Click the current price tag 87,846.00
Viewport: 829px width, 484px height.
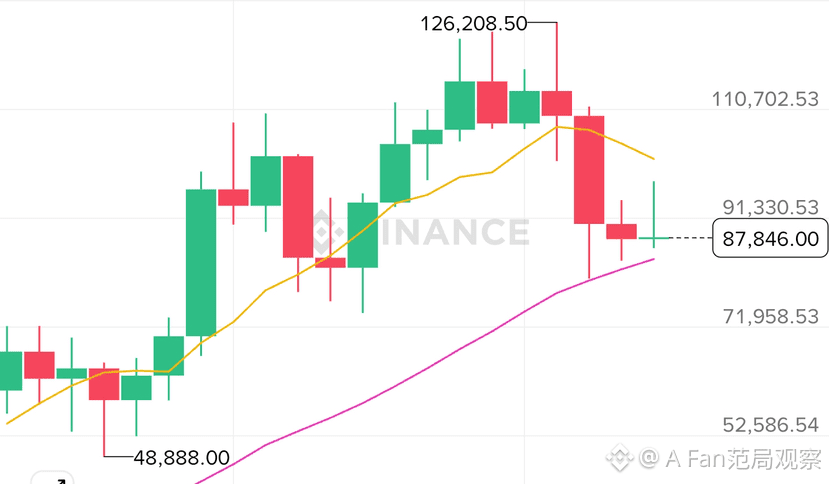pyautogui.click(x=764, y=238)
